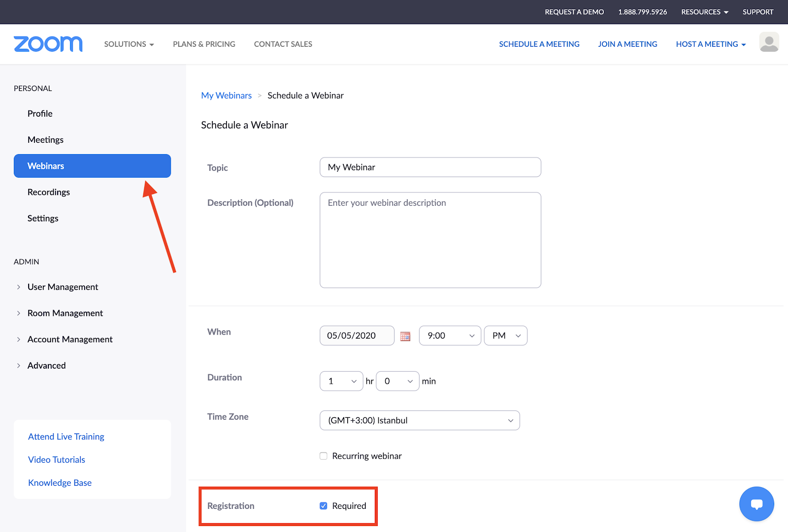
Task: Open the Solutions menu
Action: (129, 44)
